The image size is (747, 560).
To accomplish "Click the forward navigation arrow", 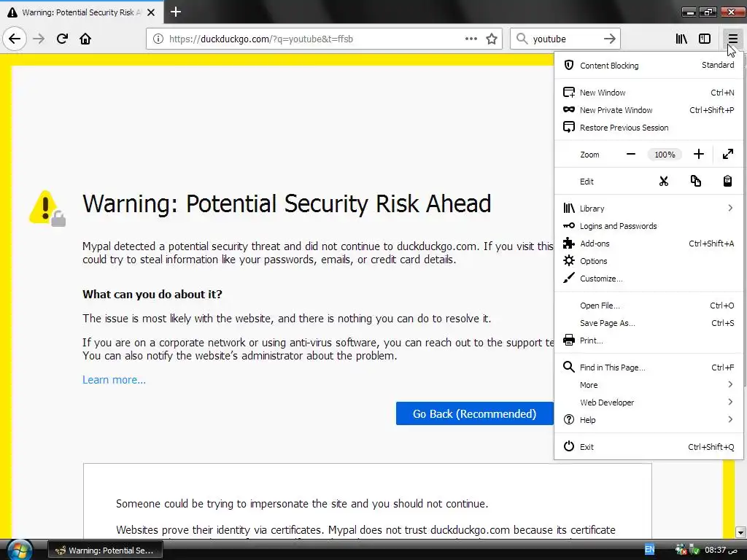I will 39,39.
